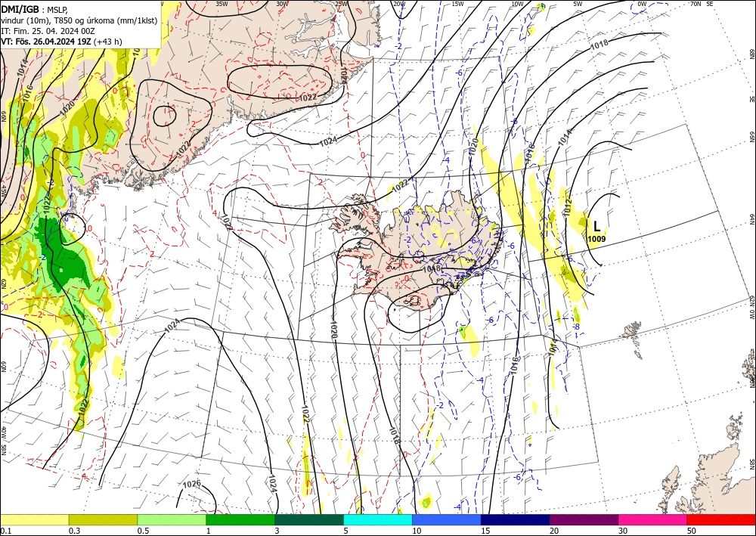Click the '0.3' legend scale value

click(x=74, y=531)
